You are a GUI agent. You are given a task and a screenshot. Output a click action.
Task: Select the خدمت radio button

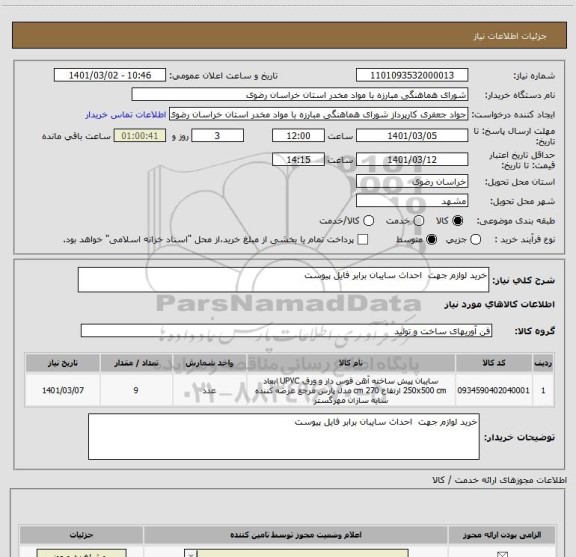(x=419, y=221)
